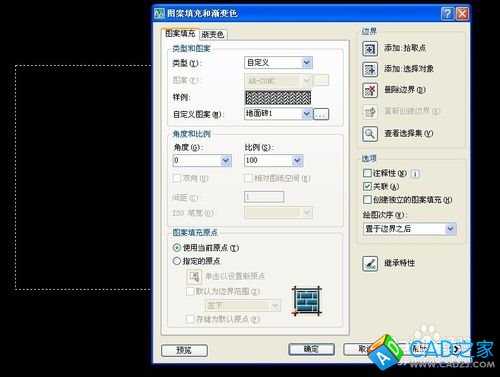Click the annotative info icon beside 注释性
Viewport: 500px width, 377px height.
coord(415,174)
